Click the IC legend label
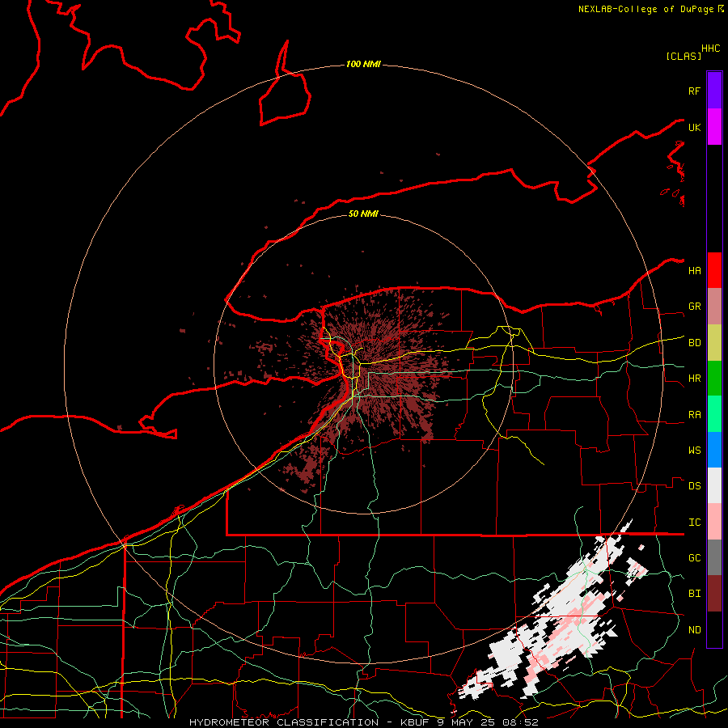The width and height of the screenshot is (728, 728). (695, 523)
